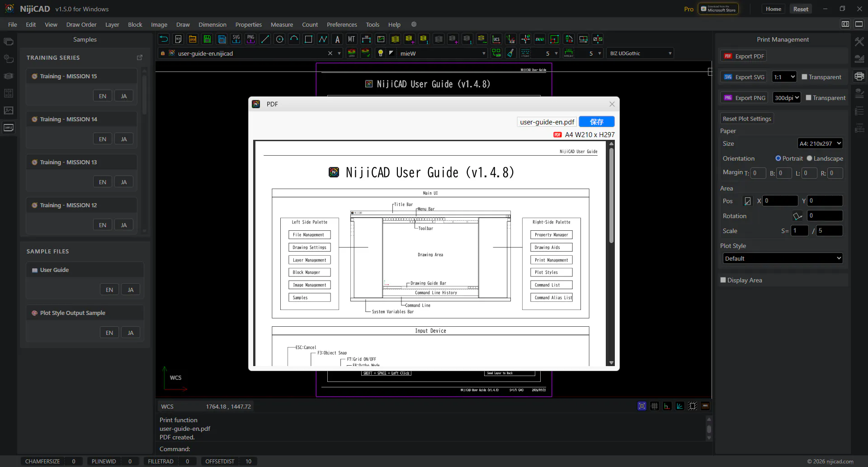This screenshot has width=868, height=467.
Task: Toggle the grid display status icon
Action: coord(654,406)
